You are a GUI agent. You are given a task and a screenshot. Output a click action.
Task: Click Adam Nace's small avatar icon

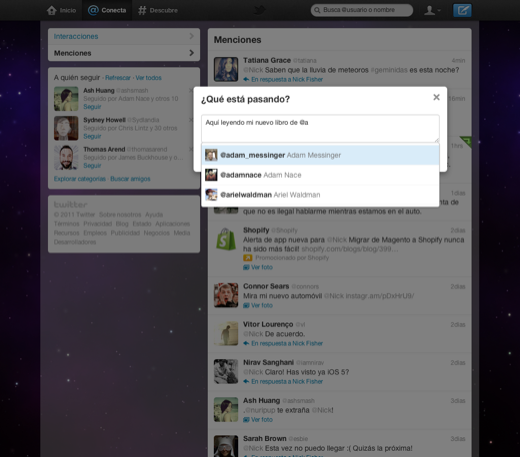coord(211,175)
